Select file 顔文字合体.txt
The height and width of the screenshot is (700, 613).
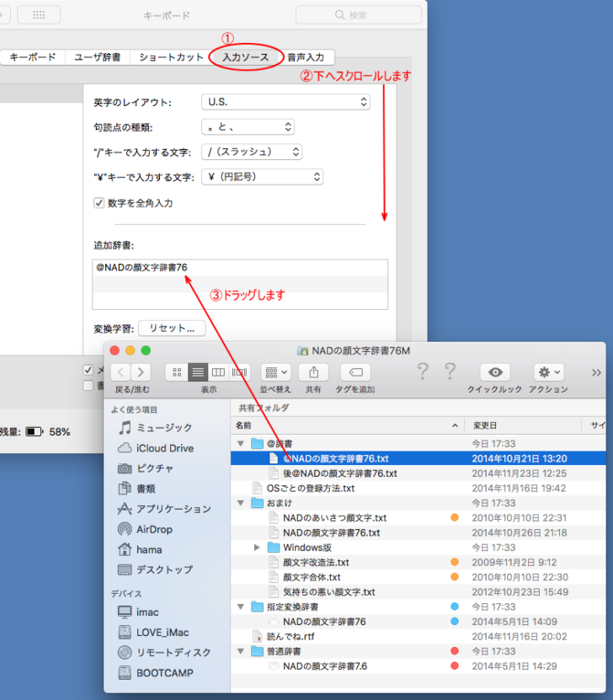point(418,577)
